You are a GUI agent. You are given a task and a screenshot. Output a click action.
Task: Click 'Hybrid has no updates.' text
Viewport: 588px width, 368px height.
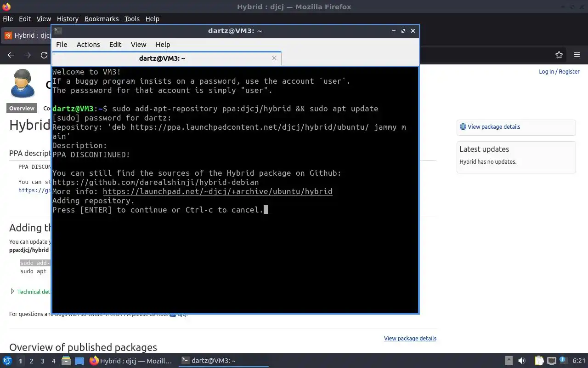488,162
